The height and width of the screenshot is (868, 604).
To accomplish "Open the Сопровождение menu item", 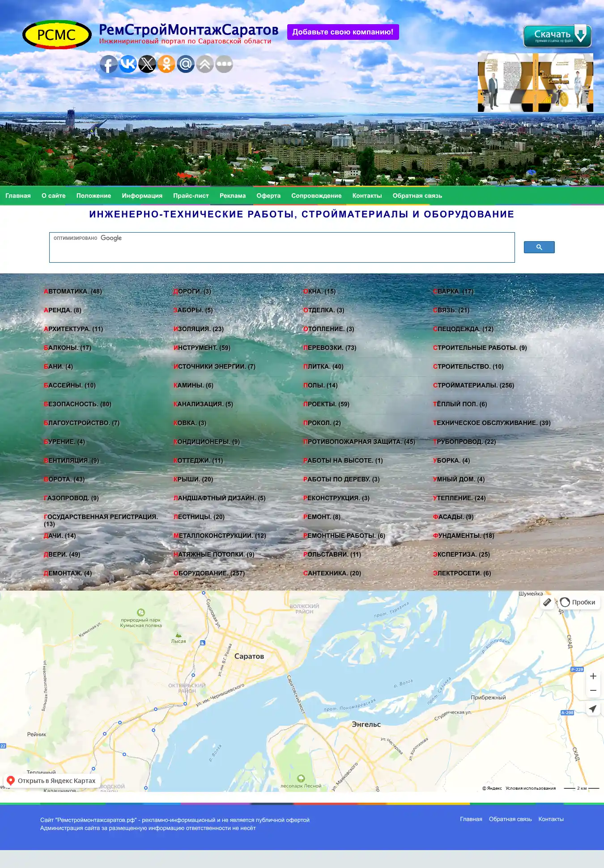I will pos(316,196).
